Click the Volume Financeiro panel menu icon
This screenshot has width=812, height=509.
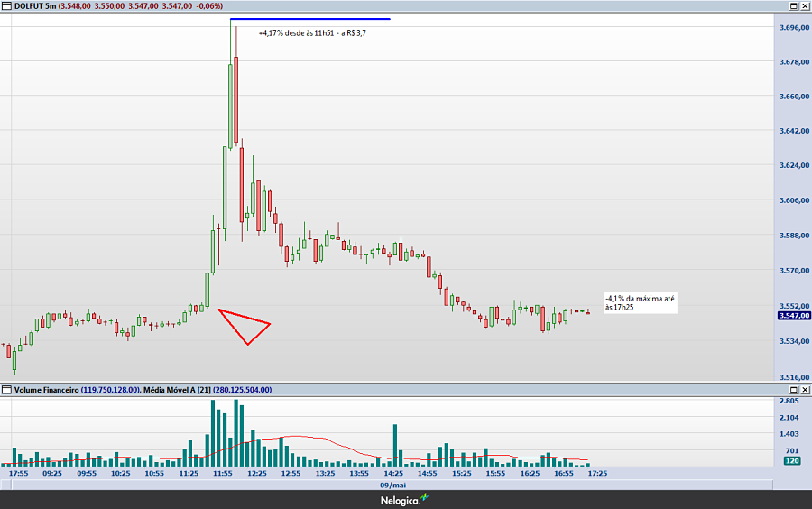click(x=6, y=390)
